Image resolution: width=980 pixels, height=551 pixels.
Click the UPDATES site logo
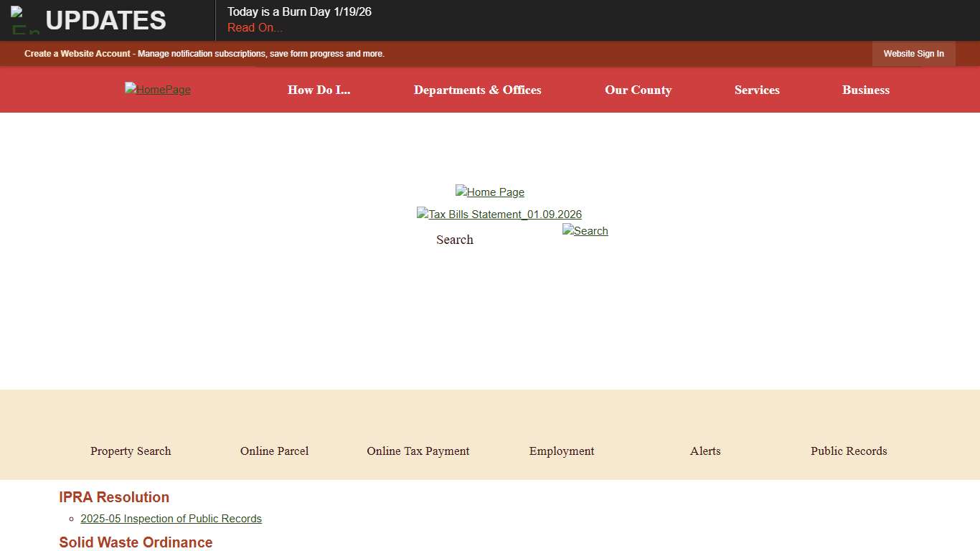coord(90,20)
